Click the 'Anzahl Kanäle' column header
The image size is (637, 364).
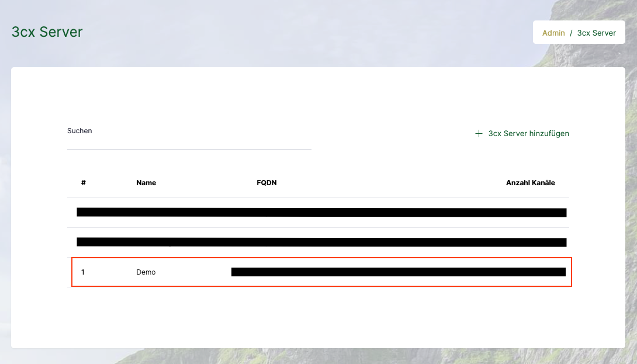pyautogui.click(x=531, y=182)
